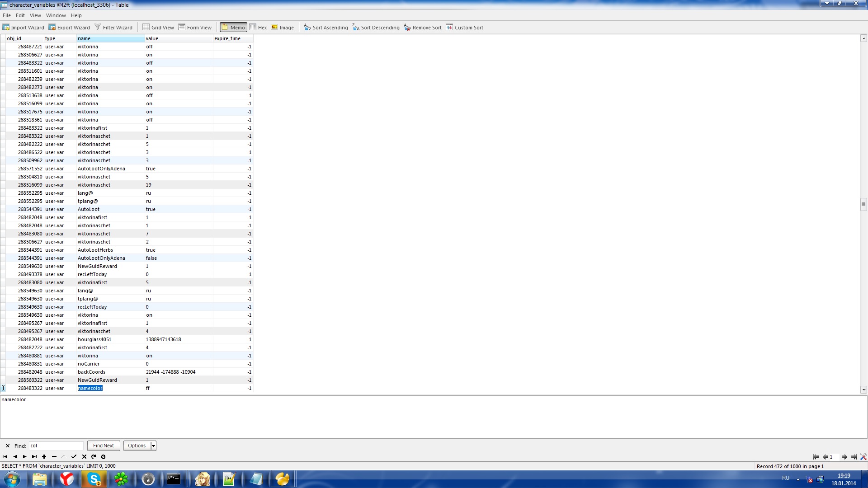Image resolution: width=868 pixels, height=488 pixels.
Task: Click inside the memo text area
Action: pyautogui.click(x=434, y=418)
